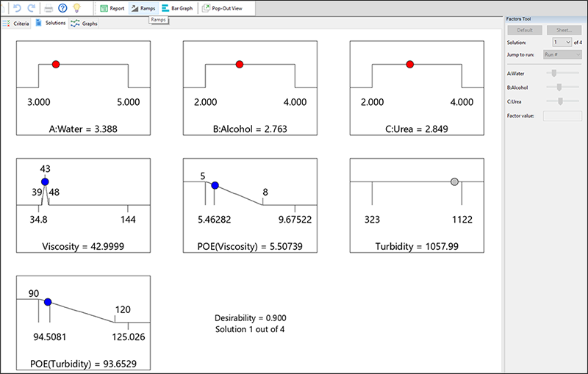The width and height of the screenshot is (588, 374).
Task: Open the Report view
Action: point(112,9)
